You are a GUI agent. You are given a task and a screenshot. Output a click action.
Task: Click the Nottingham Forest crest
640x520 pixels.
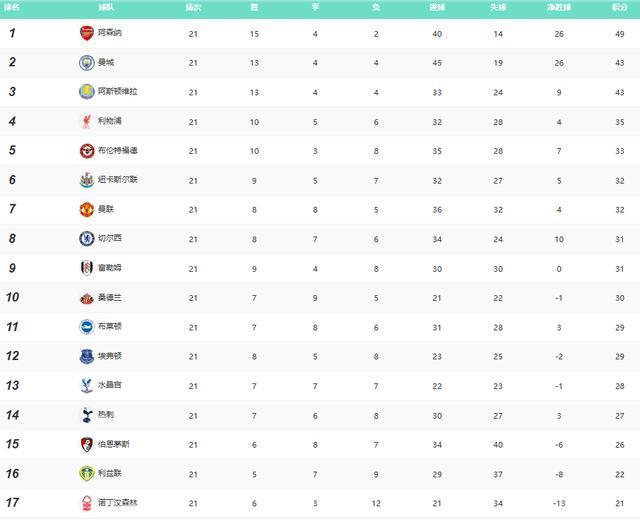[x=86, y=503]
